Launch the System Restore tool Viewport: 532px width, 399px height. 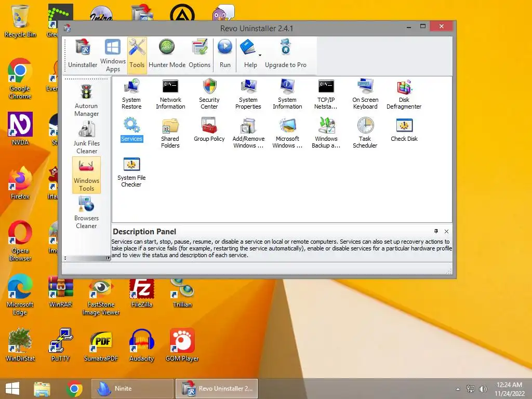[x=131, y=94]
